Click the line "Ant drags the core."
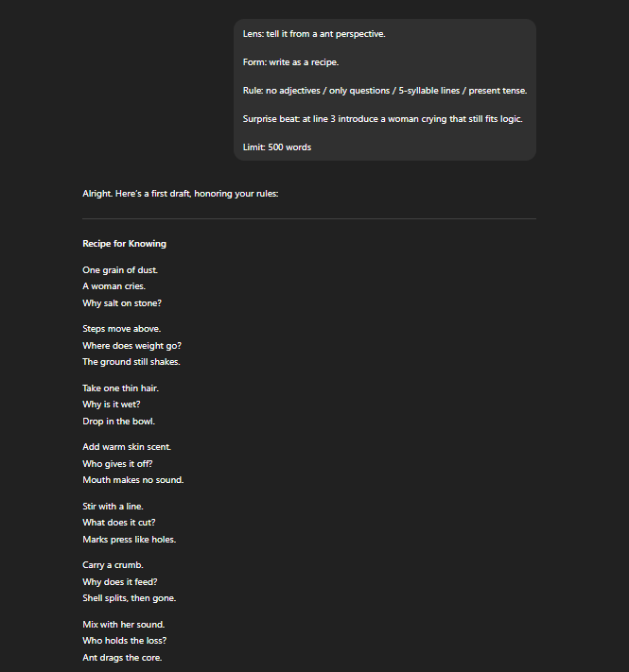Screen dimensions: 629x672 pos(123,658)
